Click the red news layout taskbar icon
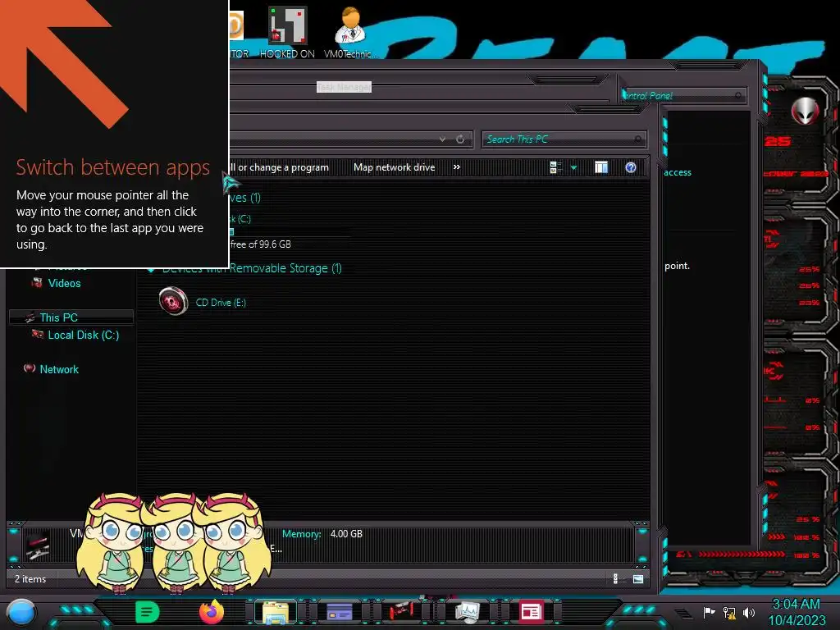Image resolution: width=840 pixels, height=630 pixels. coord(531,612)
